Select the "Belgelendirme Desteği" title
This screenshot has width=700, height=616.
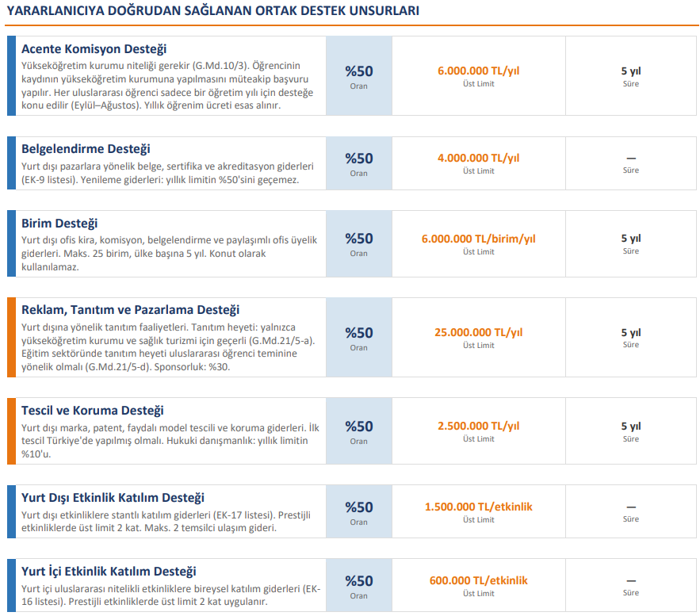point(86,149)
